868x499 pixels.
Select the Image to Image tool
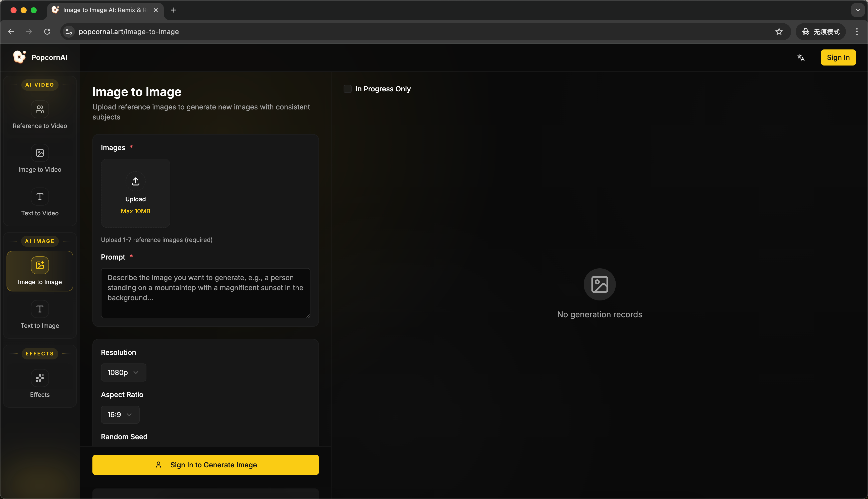pyautogui.click(x=39, y=271)
